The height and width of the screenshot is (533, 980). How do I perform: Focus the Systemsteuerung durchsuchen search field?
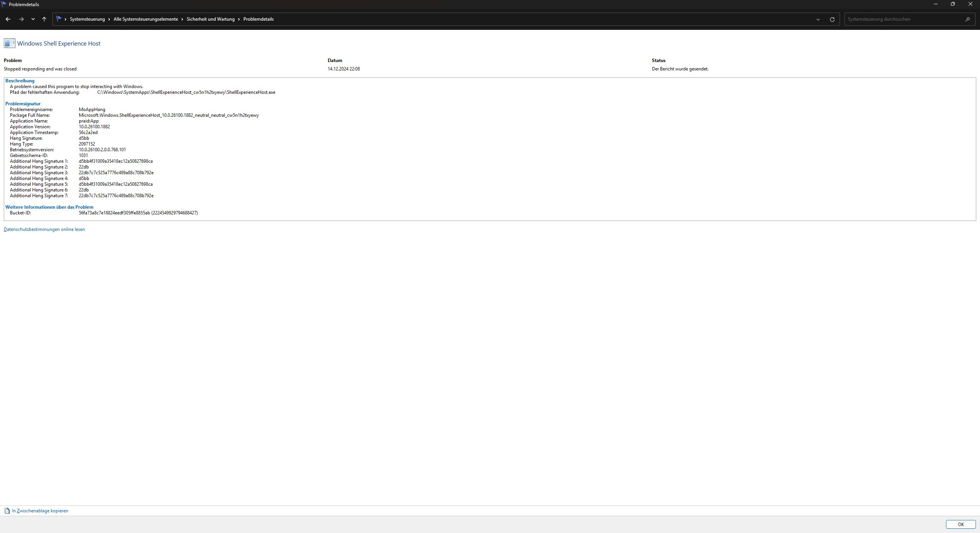coord(900,19)
